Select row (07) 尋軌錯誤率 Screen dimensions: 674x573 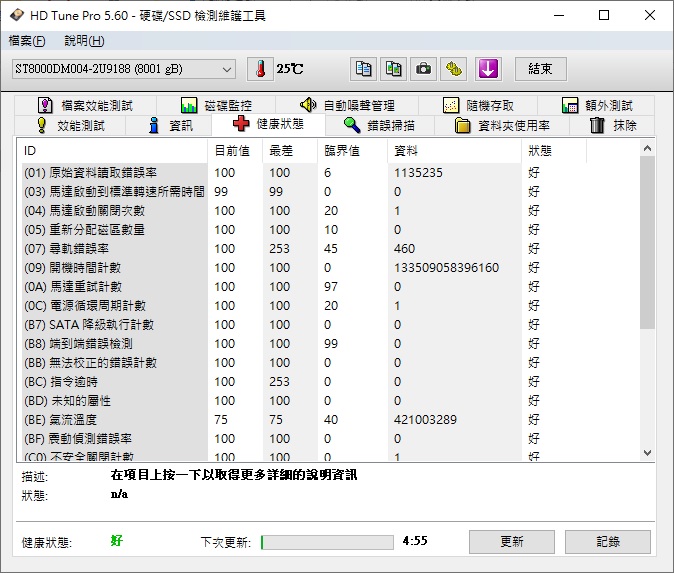pos(331,248)
